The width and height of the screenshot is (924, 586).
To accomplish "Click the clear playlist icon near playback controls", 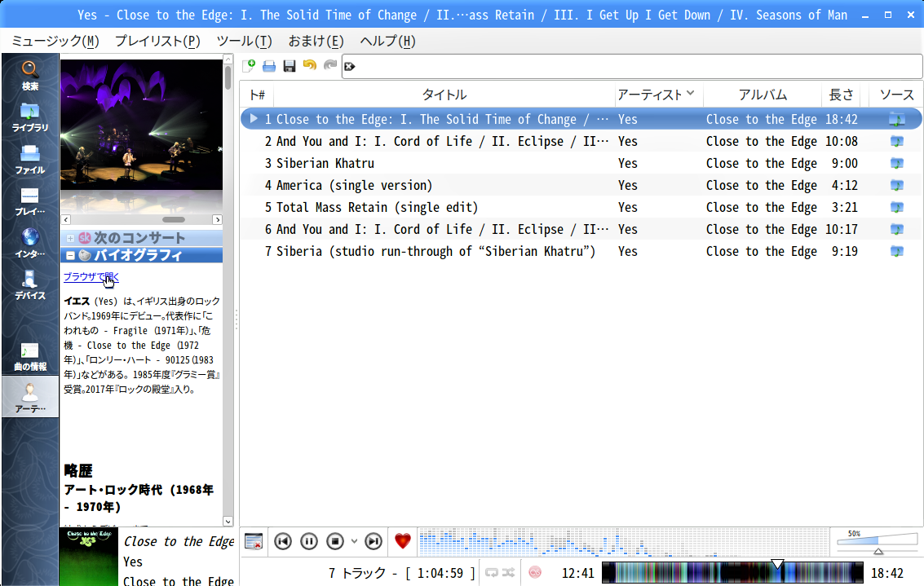I will coord(254,541).
